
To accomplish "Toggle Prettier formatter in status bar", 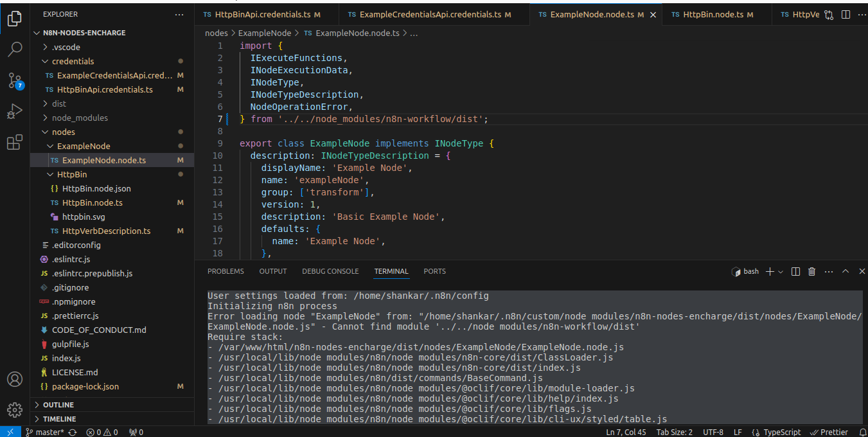I will (x=829, y=433).
